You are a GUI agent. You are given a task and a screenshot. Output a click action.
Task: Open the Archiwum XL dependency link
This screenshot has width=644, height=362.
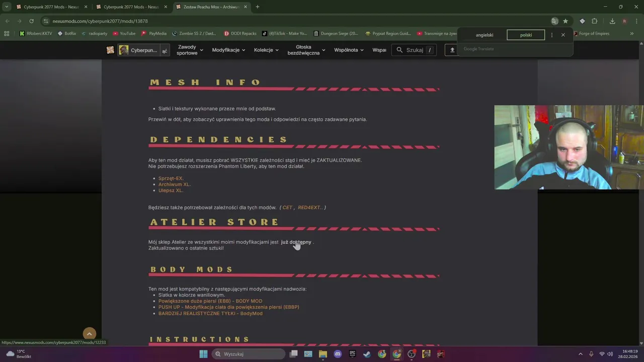[175, 185]
